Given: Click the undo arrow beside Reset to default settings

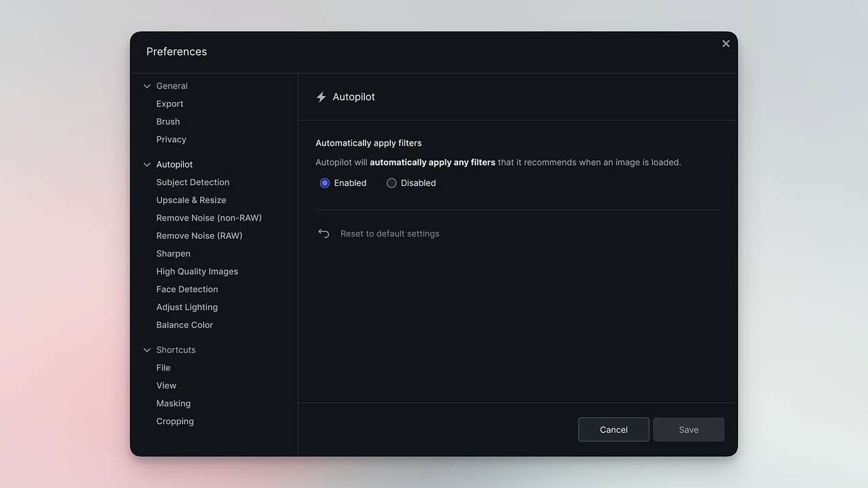Looking at the screenshot, I should coord(323,233).
